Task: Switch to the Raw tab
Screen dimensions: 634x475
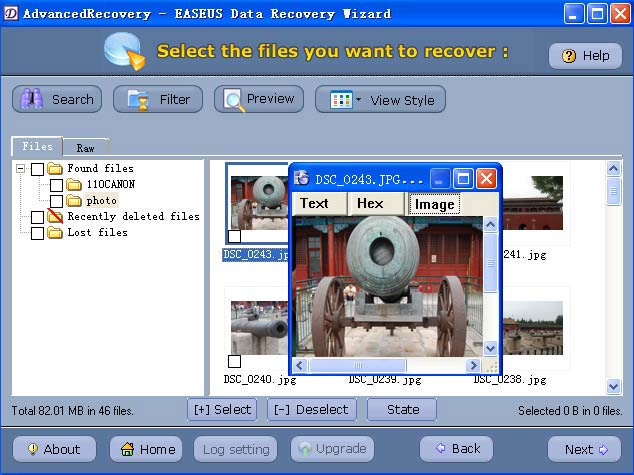Action: click(86, 147)
